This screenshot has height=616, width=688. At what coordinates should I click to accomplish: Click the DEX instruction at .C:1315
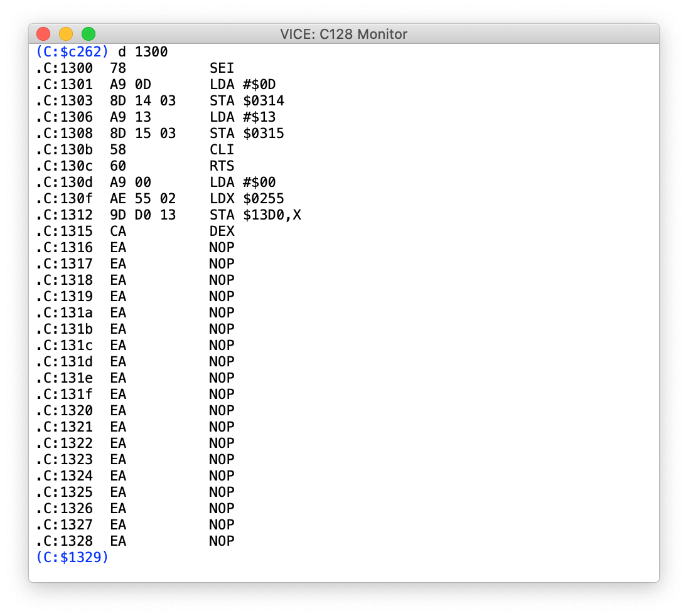tap(222, 231)
